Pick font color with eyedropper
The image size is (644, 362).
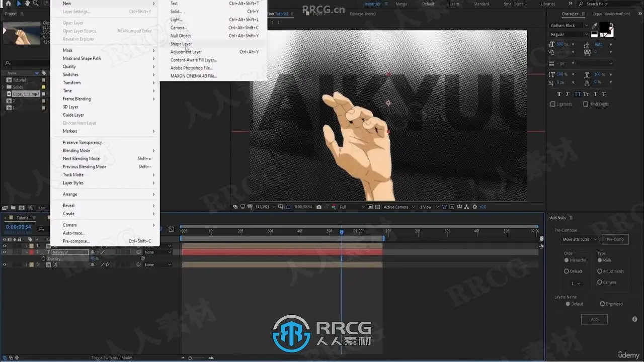[x=595, y=26]
